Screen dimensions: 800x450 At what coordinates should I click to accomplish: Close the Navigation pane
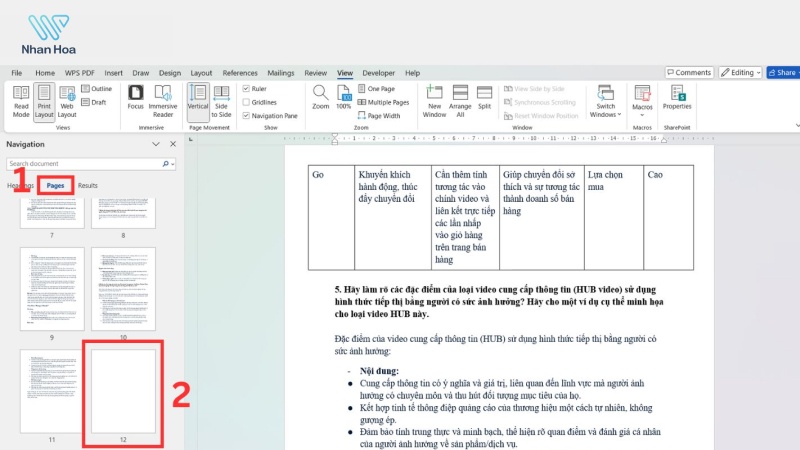coord(173,144)
